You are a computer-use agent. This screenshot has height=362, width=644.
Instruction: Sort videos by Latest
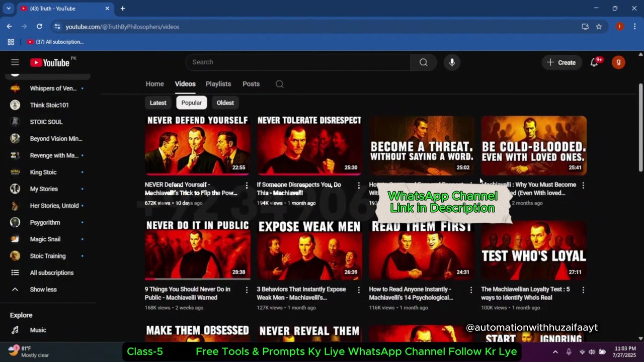[x=158, y=103]
